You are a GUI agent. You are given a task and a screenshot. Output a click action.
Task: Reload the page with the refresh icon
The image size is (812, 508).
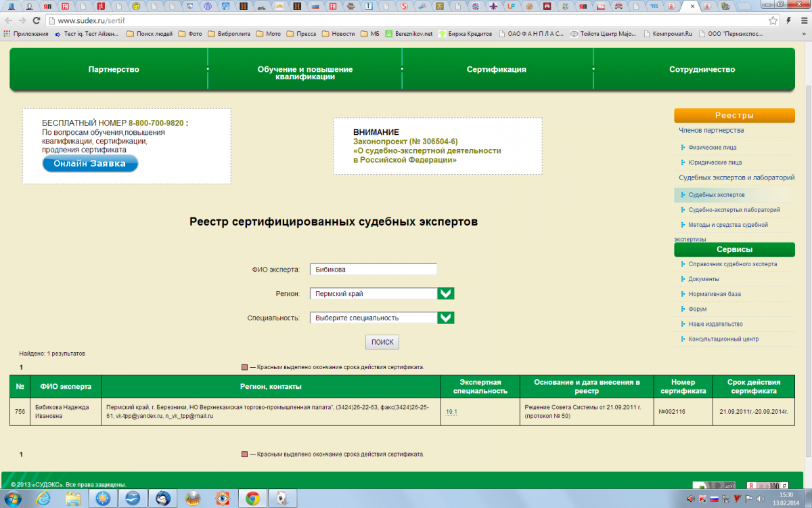(37, 20)
